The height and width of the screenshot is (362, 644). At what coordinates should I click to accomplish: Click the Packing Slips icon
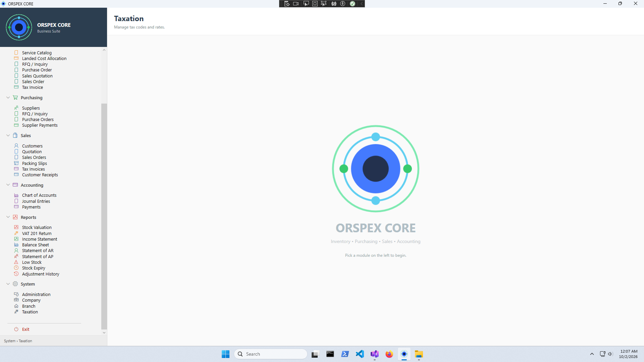16,163
